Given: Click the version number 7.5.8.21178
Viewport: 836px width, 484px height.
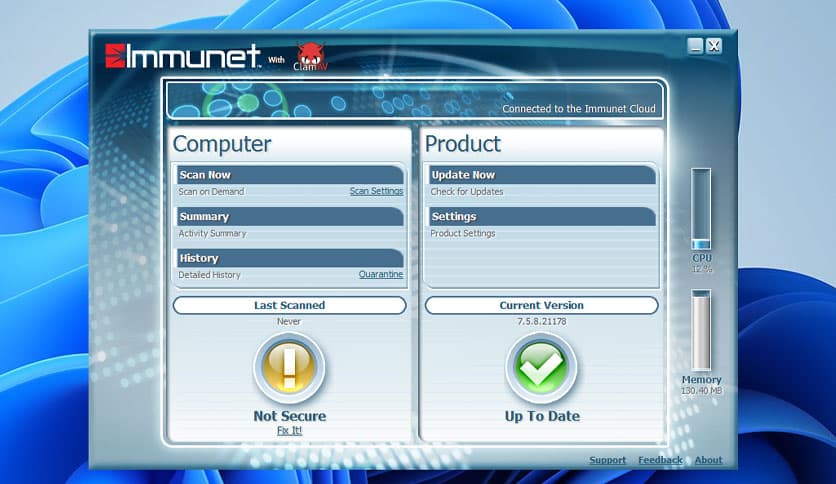Looking at the screenshot, I should tap(542, 321).
